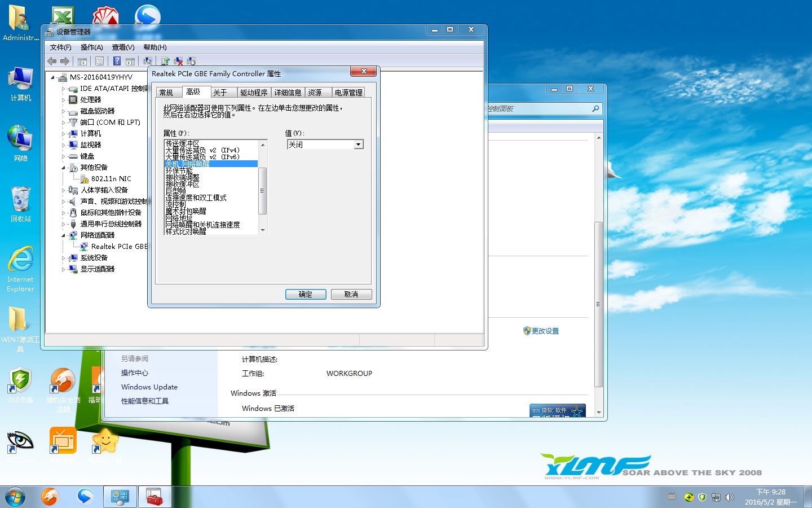Launch Internet Explorer from the desktop
Screen dimensions: 812x508
tap(20, 269)
